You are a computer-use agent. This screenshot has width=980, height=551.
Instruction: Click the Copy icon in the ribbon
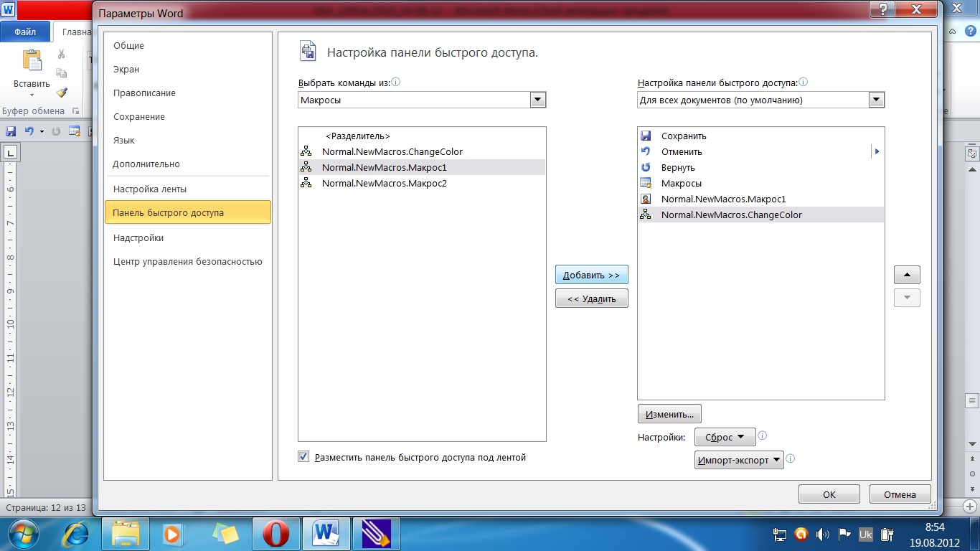click(x=62, y=73)
